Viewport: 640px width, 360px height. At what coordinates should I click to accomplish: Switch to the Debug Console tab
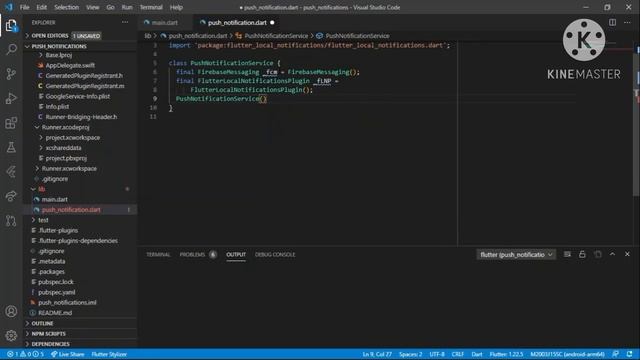(275, 254)
